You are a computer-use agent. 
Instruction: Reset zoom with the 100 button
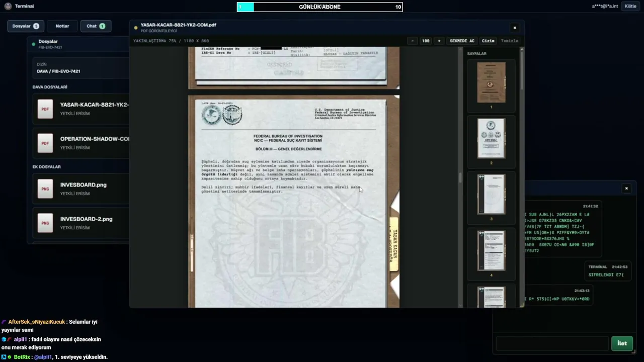[426, 41]
